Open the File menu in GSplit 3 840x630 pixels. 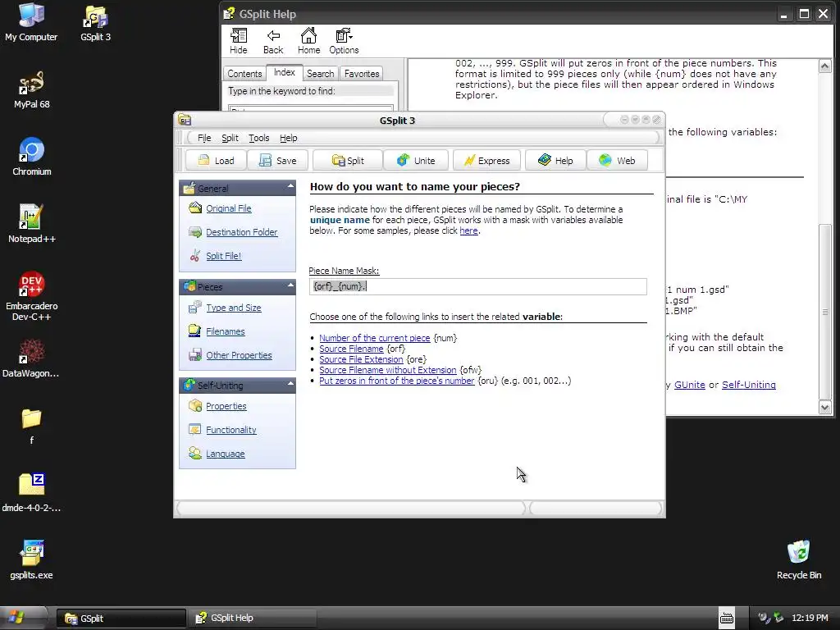(x=204, y=138)
